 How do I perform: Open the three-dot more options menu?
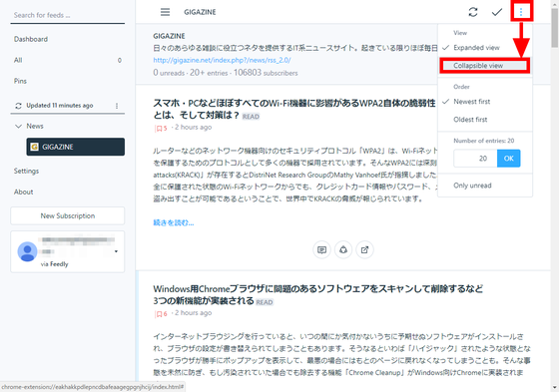point(521,12)
